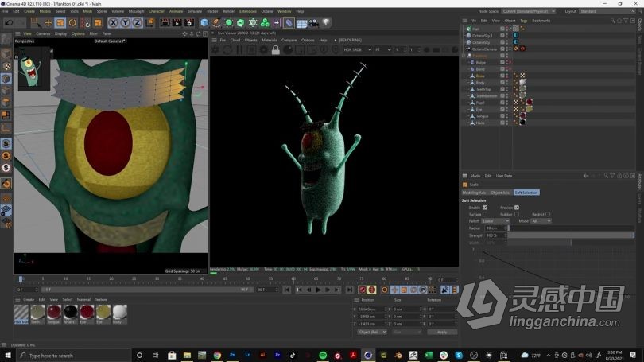Click Live Viewer pause render icon

coord(239,50)
